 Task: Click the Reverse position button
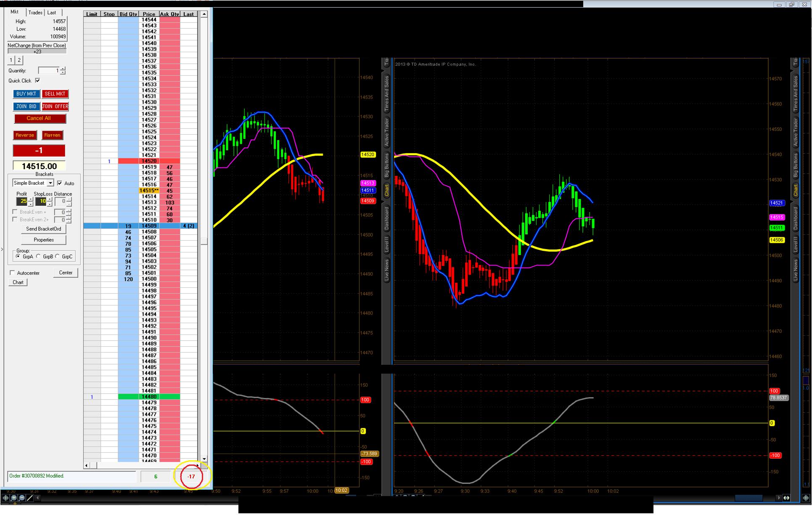coord(25,135)
